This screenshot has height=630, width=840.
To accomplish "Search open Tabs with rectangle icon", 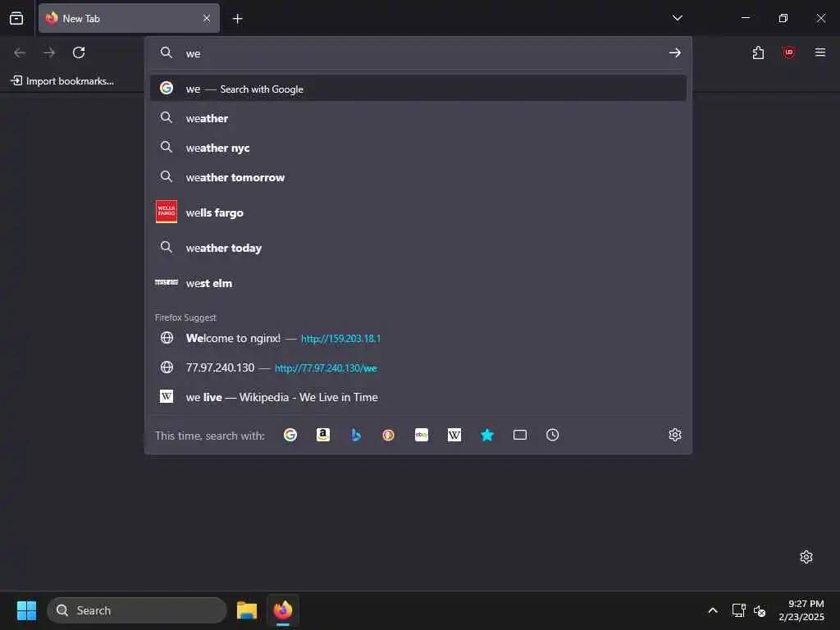I will [x=519, y=435].
